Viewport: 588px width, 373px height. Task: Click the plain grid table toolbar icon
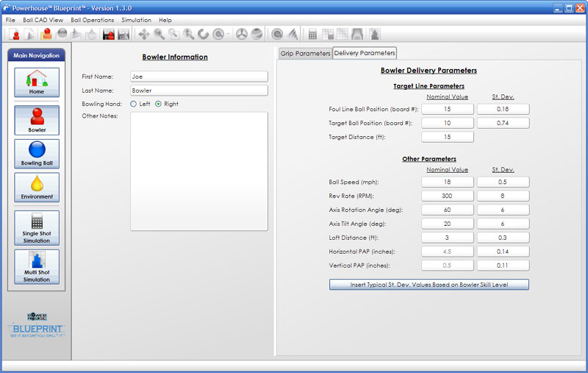pos(343,34)
